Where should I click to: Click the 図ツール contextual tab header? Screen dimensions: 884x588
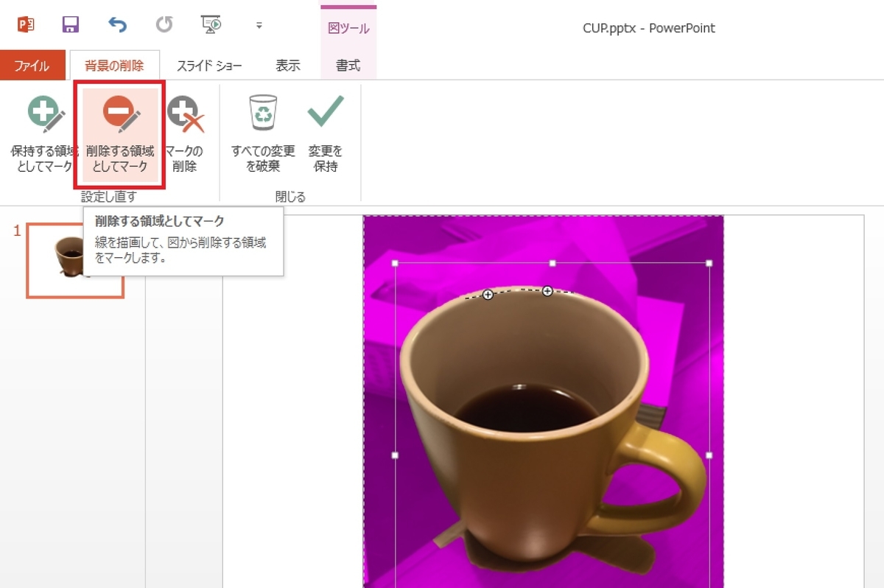[348, 29]
